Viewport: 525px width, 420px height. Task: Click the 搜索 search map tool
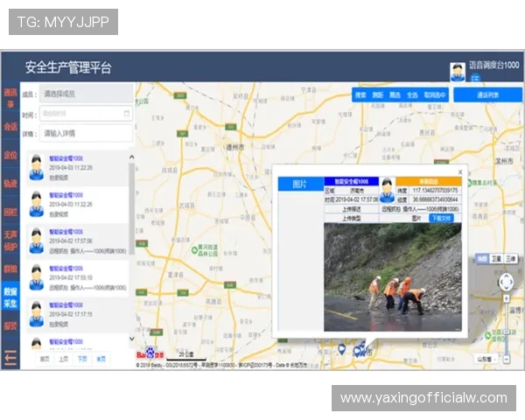[360, 95]
